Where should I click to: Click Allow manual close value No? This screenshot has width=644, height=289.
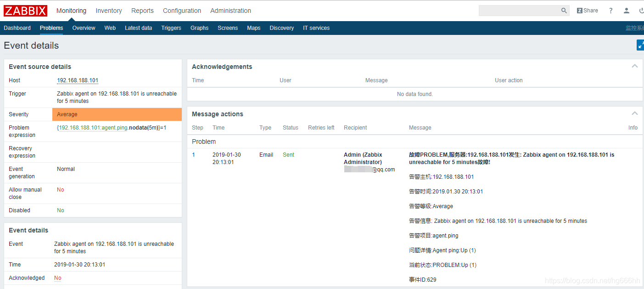tap(61, 190)
